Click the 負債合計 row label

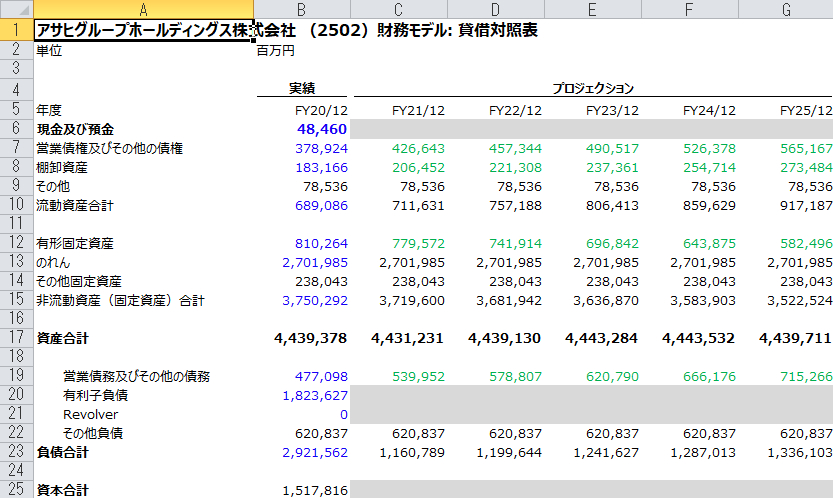click(x=62, y=452)
